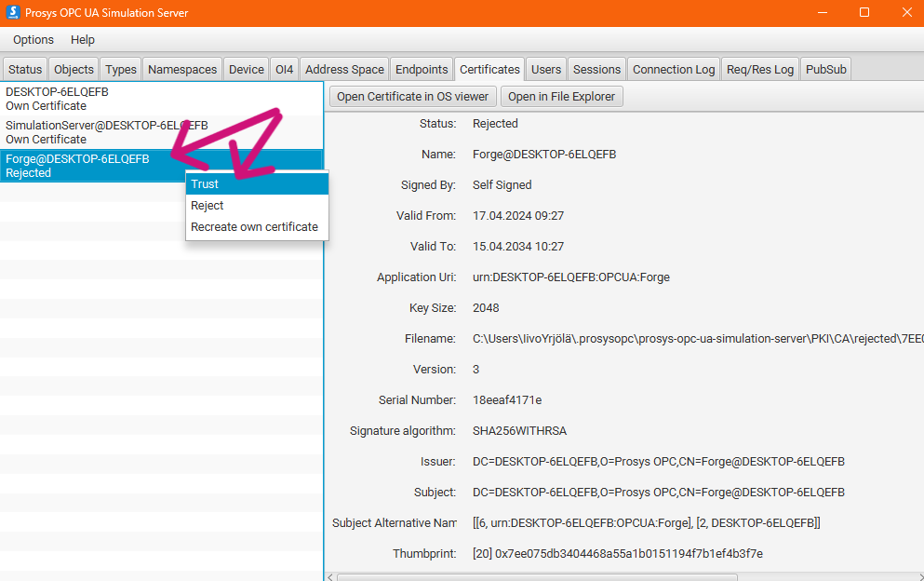This screenshot has height=581, width=924.
Task: Click the horizontal scrollbar left arrow
Action: [330, 577]
